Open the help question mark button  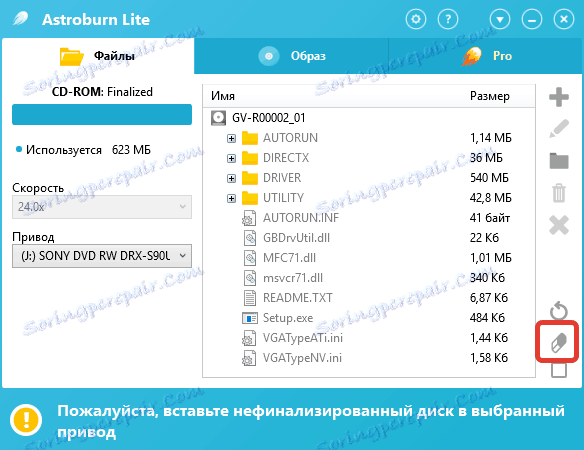pyautogui.click(x=448, y=19)
